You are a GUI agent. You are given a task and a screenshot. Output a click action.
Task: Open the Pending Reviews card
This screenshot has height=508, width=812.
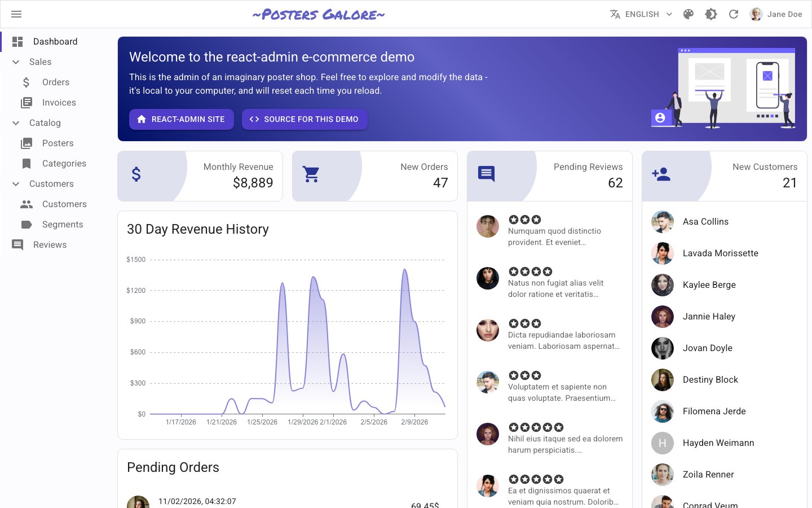pos(549,176)
